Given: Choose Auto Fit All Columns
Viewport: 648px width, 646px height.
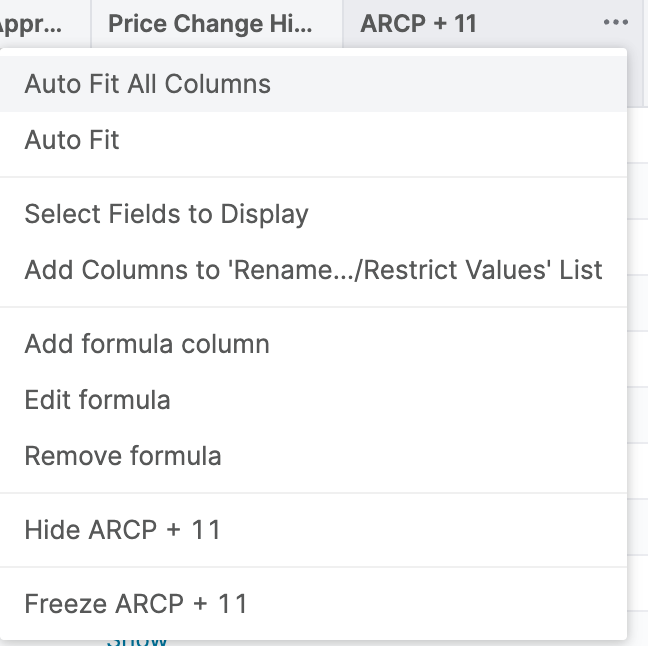Looking at the screenshot, I should pyautogui.click(x=147, y=83).
